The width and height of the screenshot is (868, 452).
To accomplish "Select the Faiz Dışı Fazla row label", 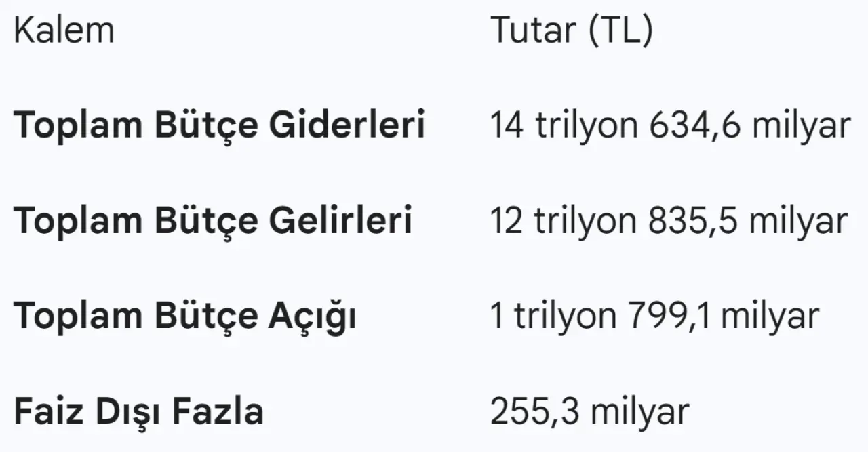I will click(x=138, y=411).
